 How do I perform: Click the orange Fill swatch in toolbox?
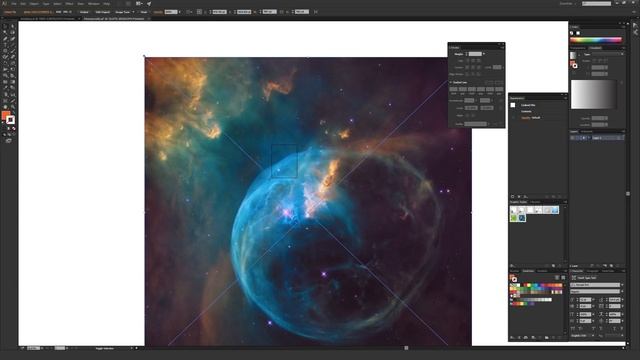click(6, 116)
